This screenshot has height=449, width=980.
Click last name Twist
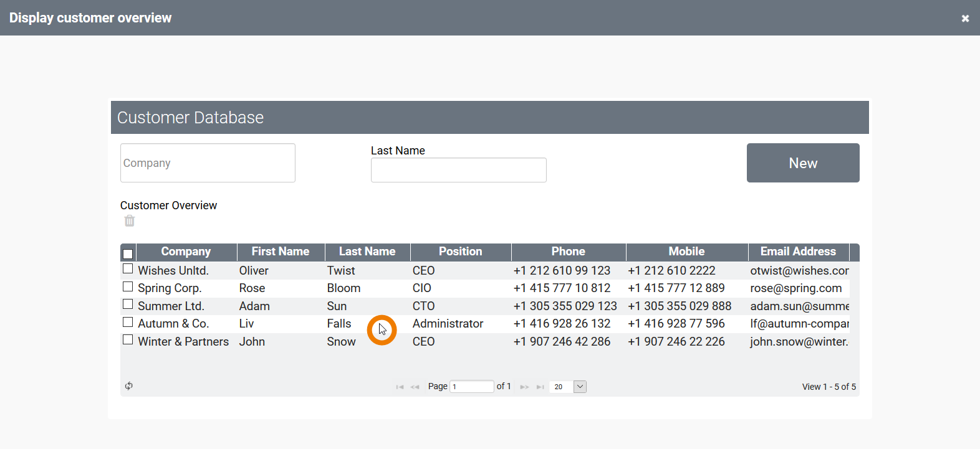pos(341,271)
